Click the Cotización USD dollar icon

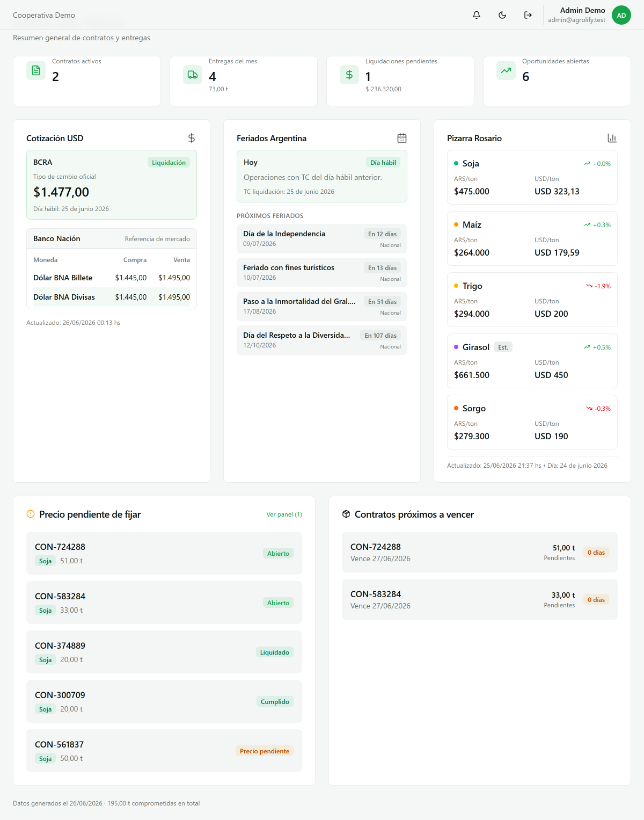192,138
